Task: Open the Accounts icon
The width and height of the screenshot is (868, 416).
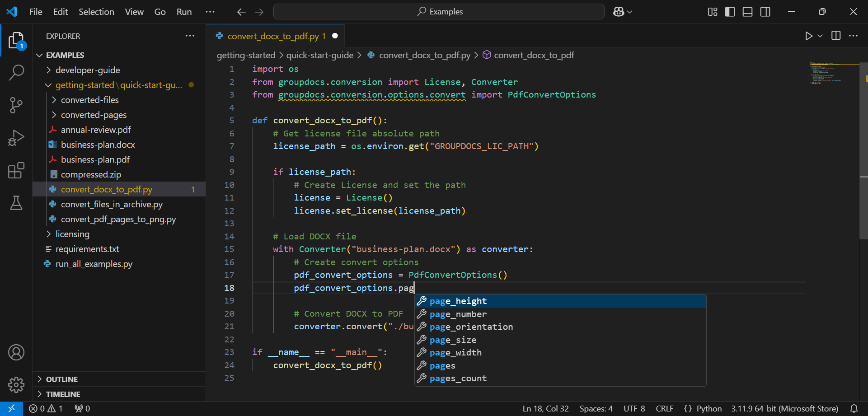Action: pyautogui.click(x=16, y=352)
